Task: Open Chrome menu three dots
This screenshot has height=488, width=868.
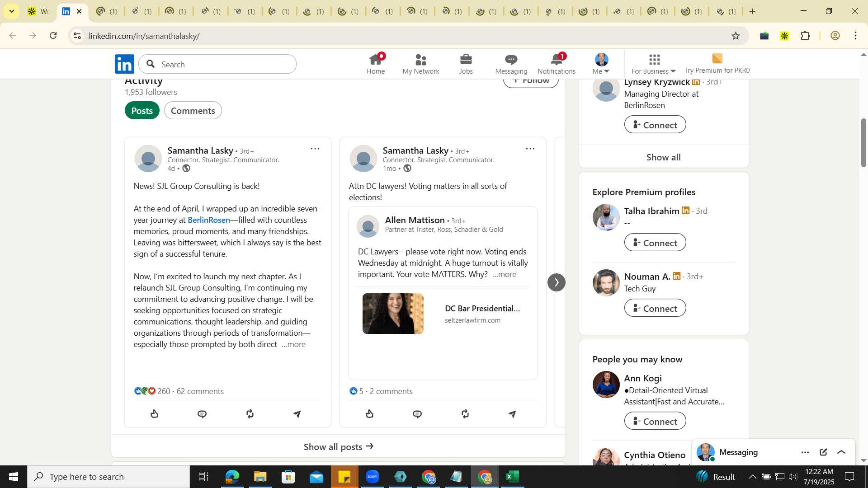Action: [x=855, y=36]
